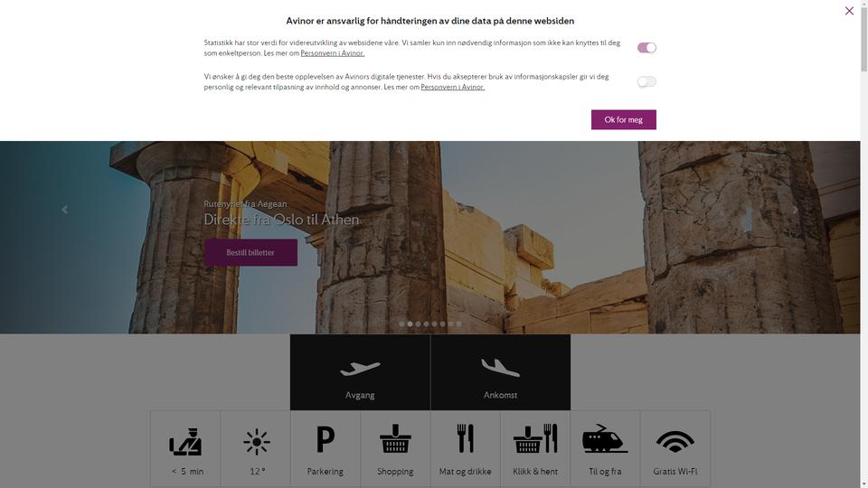Open the weather tile showing 12°
Viewport: 868px width, 488px height.
click(x=256, y=449)
